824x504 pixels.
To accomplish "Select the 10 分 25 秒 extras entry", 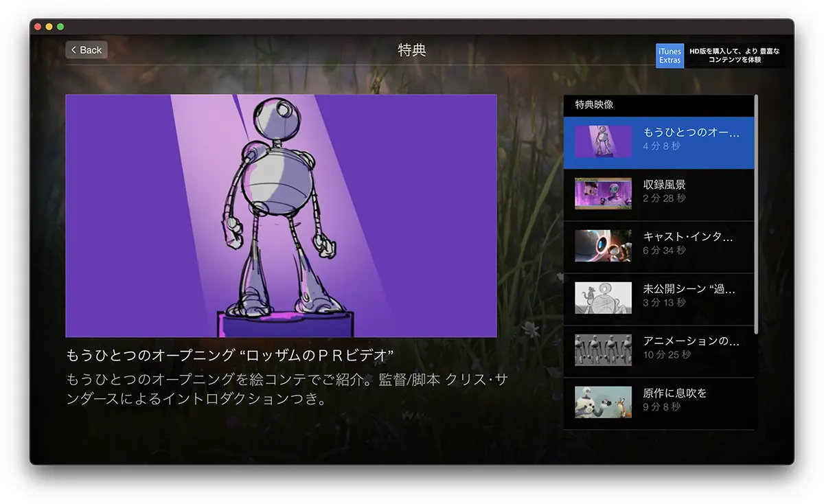I will 666,355.
